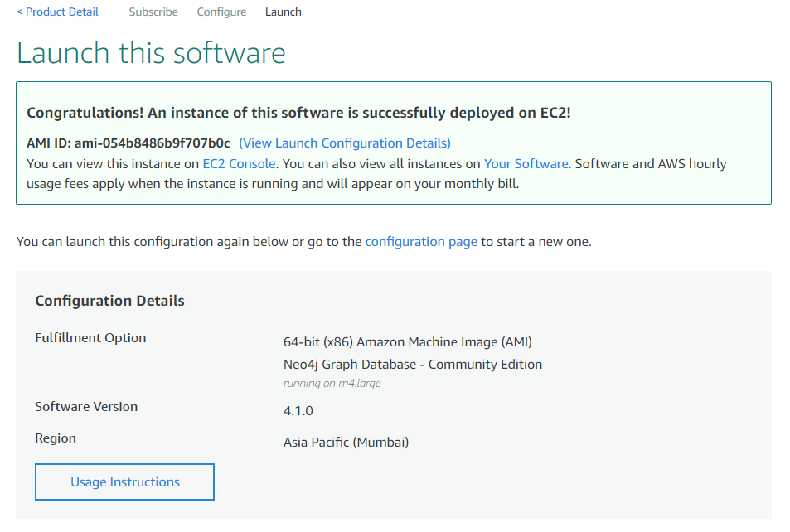Click Neo4j Graph Database - Community Edition text
790x532 pixels.
[412, 365]
